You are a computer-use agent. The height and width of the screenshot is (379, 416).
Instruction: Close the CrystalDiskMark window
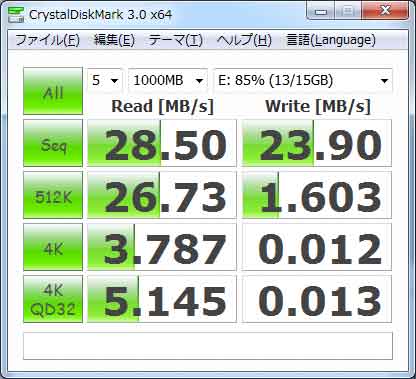(386, 11)
